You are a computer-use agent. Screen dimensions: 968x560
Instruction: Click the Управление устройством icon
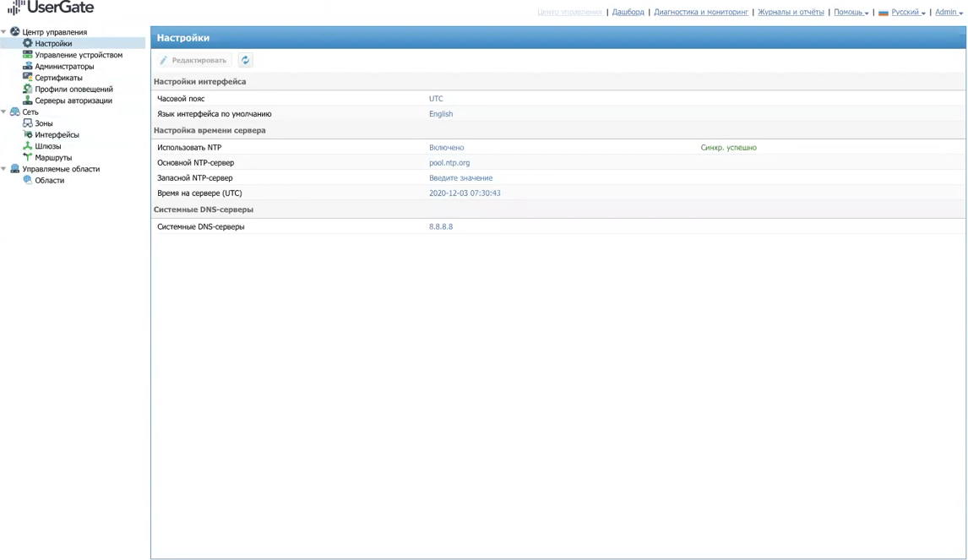point(27,54)
